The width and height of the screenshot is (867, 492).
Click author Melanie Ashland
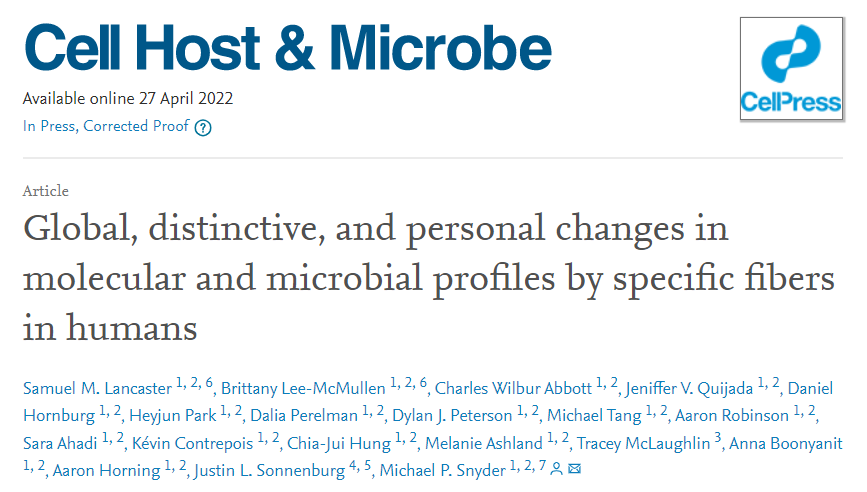pos(484,443)
